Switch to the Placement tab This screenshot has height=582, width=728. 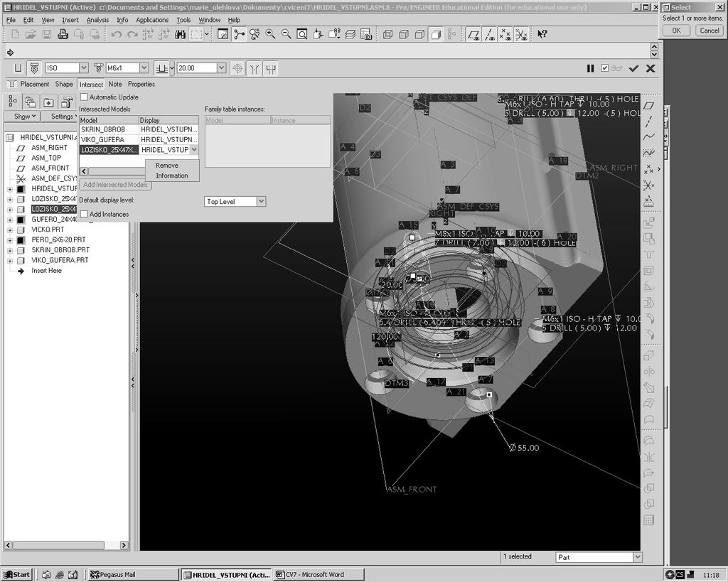[34, 84]
